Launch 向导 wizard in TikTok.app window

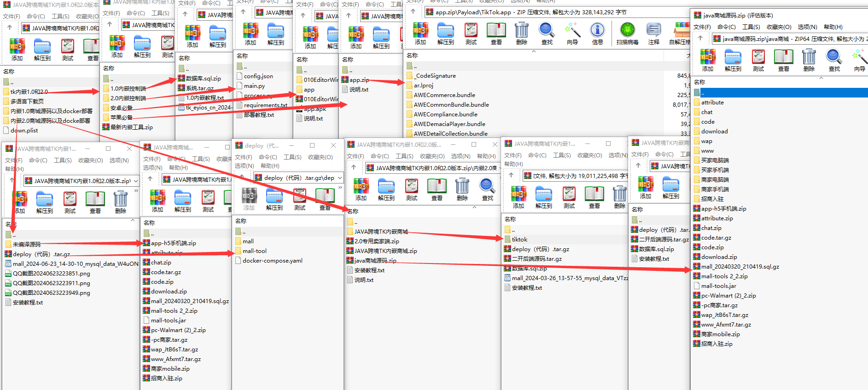(572, 34)
